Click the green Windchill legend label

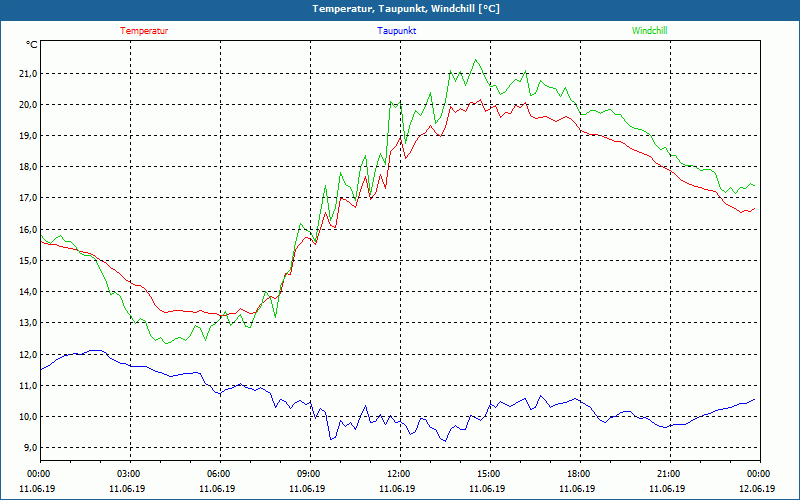click(649, 31)
